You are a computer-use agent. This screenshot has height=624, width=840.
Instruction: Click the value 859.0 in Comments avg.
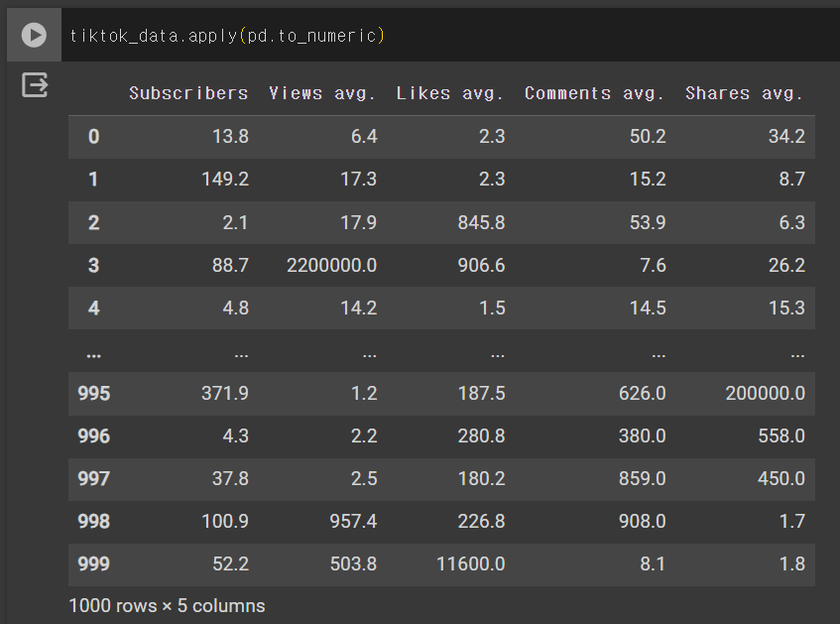tap(643, 478)
